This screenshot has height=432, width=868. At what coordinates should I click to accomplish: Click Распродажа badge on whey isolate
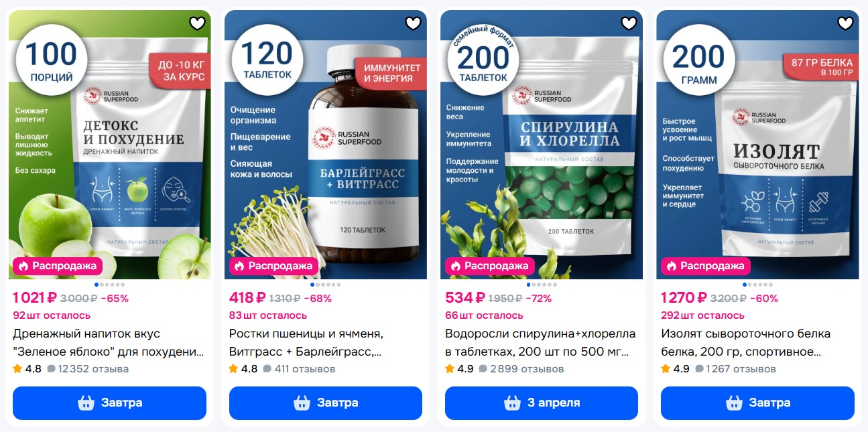(x=706, y=266)
